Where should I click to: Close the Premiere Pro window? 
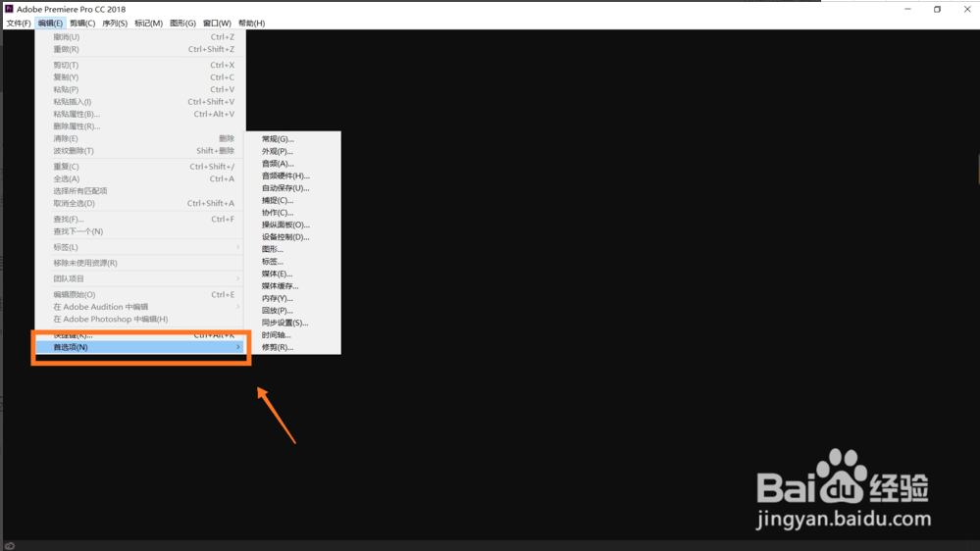coord(967,9)
